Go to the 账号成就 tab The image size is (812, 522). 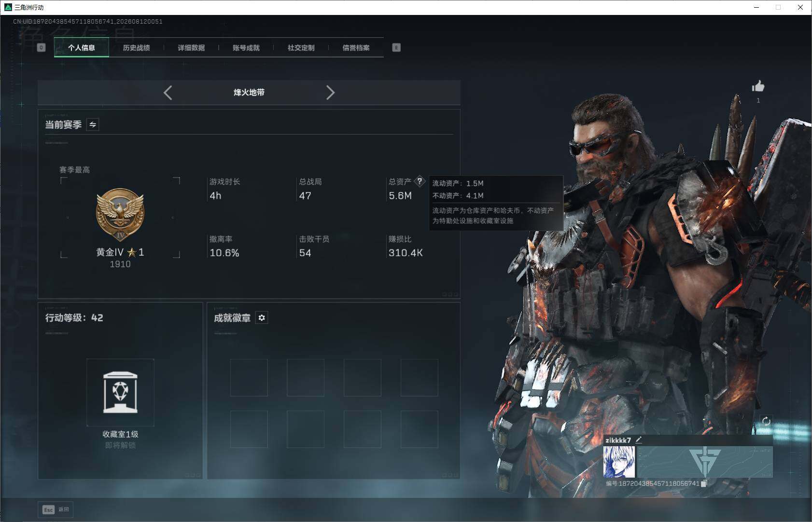click(x=246, y=48)
